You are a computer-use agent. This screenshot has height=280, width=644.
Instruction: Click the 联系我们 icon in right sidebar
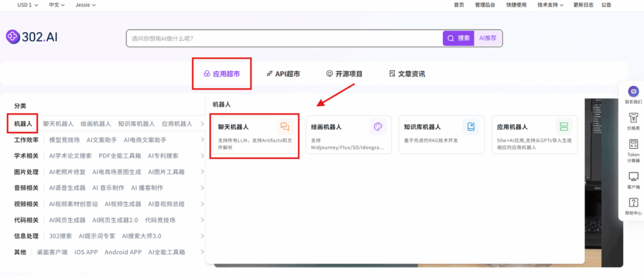point(633,92)
